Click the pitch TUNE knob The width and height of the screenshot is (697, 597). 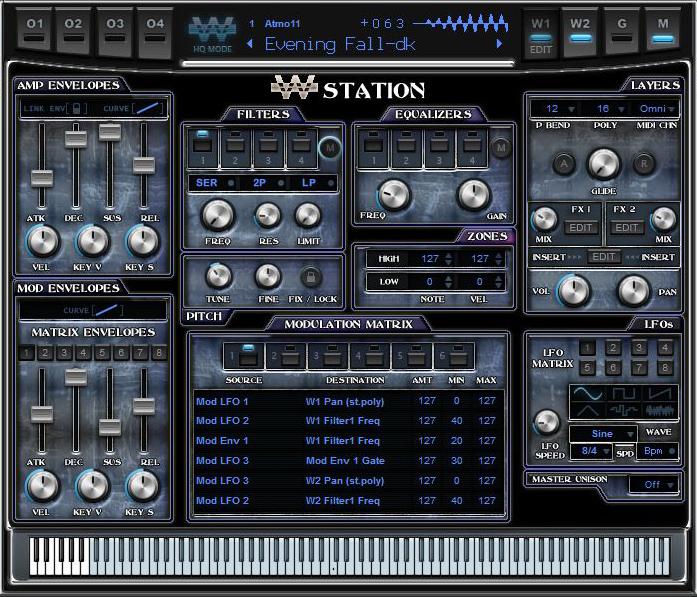point(218,276)
